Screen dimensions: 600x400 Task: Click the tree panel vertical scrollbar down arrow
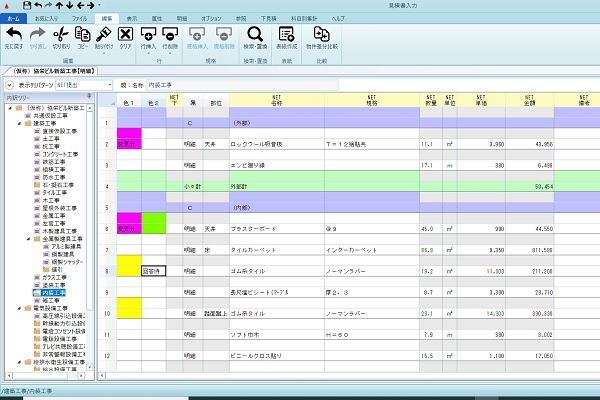click(90, 367)
